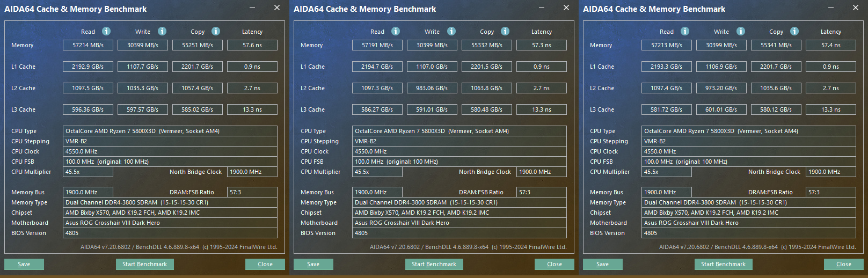Click the 55341 MB/s memory copy value
The width and height of the screenshot is (868, 278).
tap(776, 45)
